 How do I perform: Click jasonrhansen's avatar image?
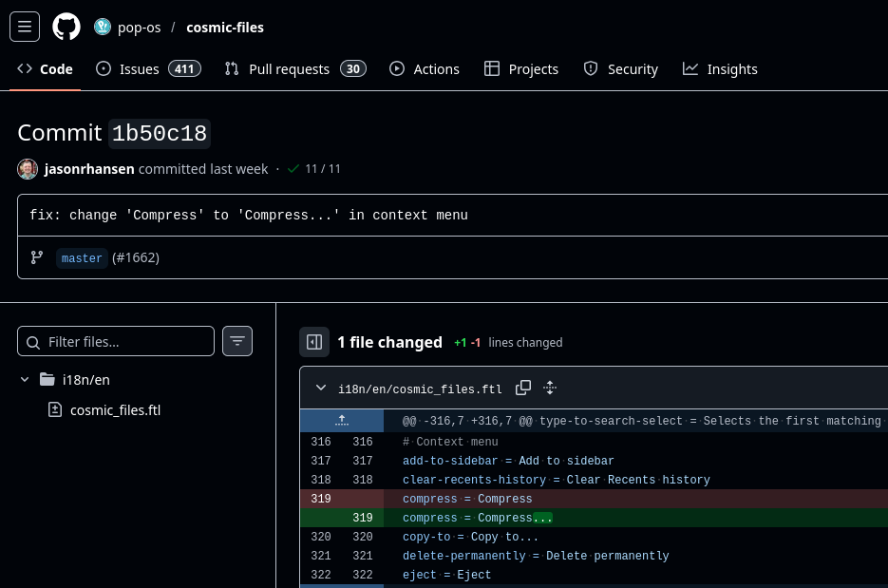click(x=28, y=169)
